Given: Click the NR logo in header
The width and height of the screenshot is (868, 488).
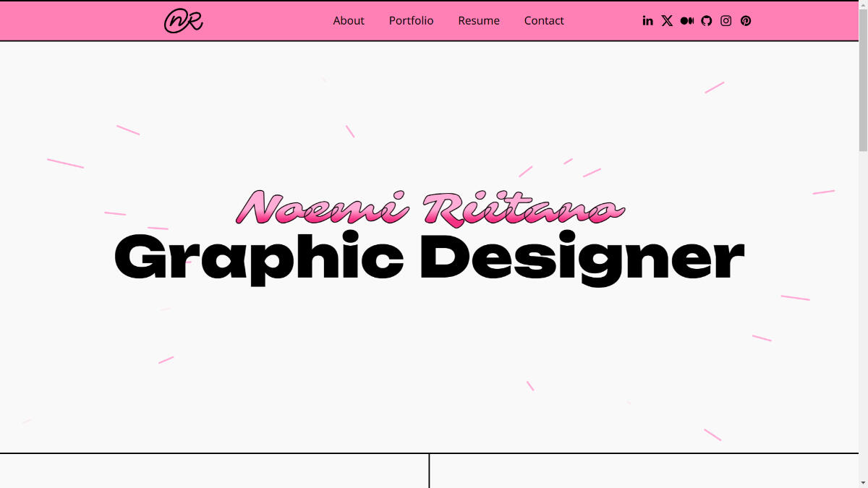Looking at the screenshot, I should (x=183, y=21).
